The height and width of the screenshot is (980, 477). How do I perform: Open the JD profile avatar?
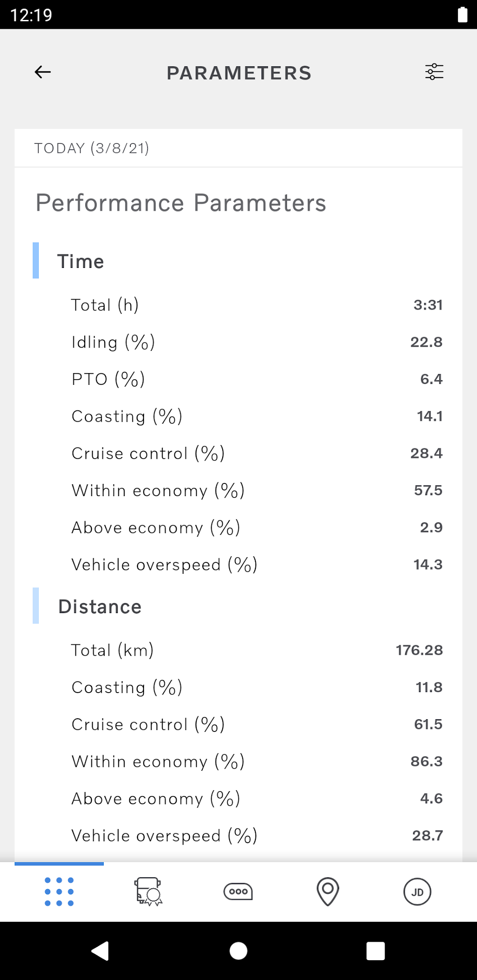pos(417,892)
